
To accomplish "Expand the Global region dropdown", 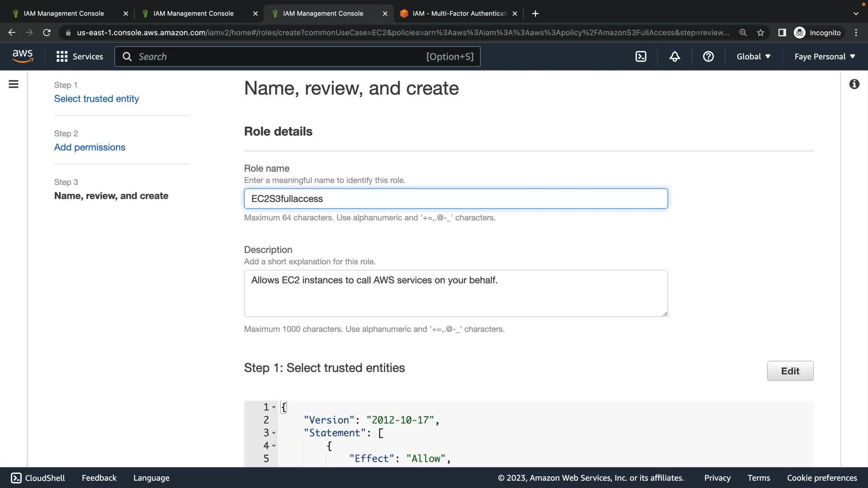I will [x=753, y=56].
